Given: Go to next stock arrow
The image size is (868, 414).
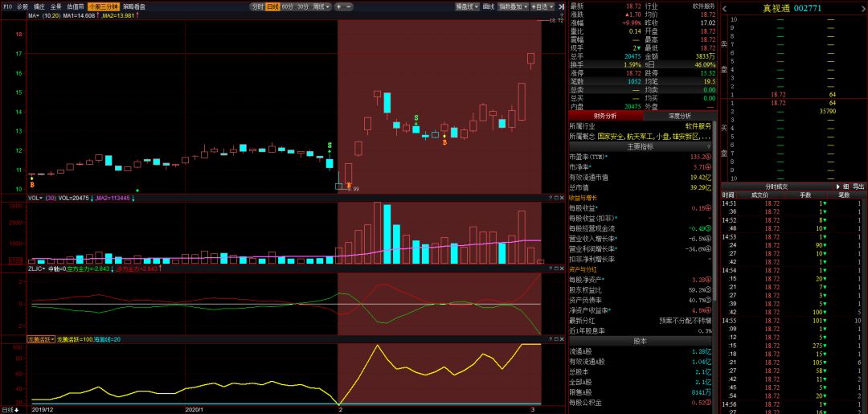Looking at the screenshot, I should 862,8.
